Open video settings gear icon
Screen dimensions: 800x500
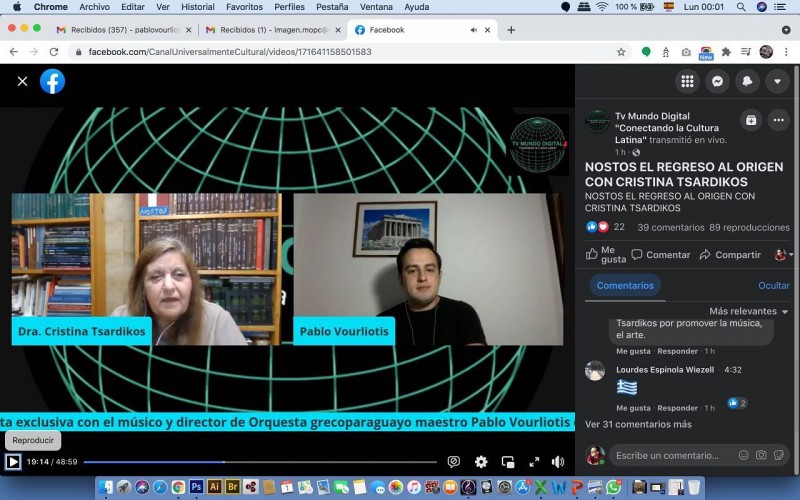pyautogui.click(x=481, y=462)
